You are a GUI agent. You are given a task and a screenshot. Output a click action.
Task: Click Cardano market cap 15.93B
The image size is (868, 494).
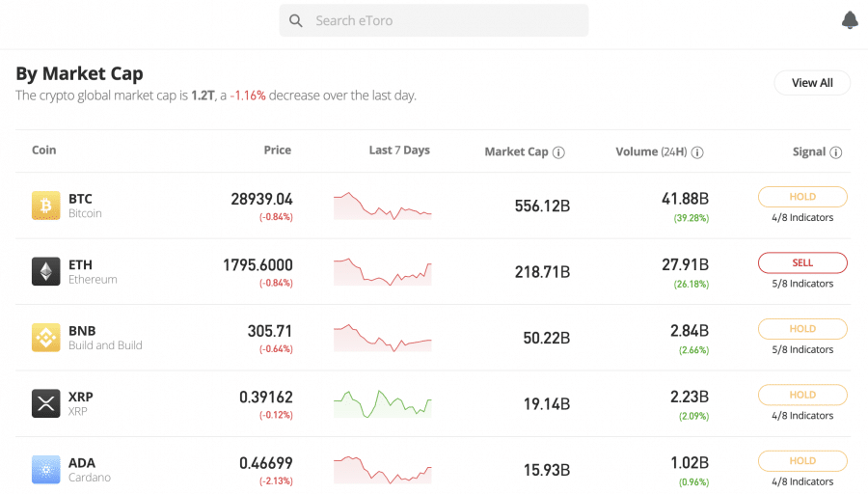click(x=547, y=470)
